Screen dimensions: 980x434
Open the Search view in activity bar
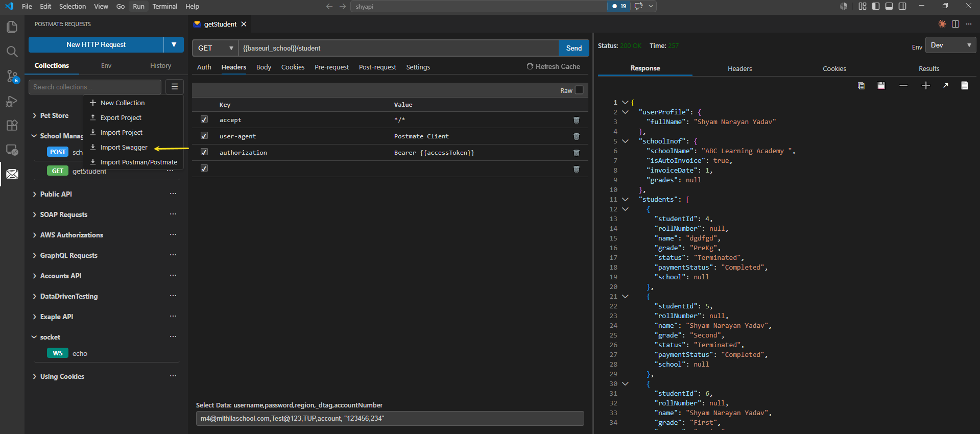[x=12, y=52]
